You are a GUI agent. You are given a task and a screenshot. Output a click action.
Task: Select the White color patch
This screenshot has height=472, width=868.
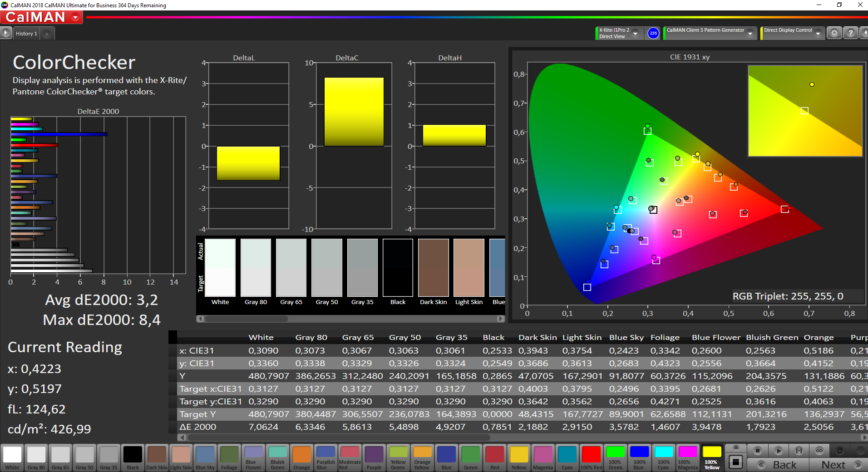click(x=12, y=457)
